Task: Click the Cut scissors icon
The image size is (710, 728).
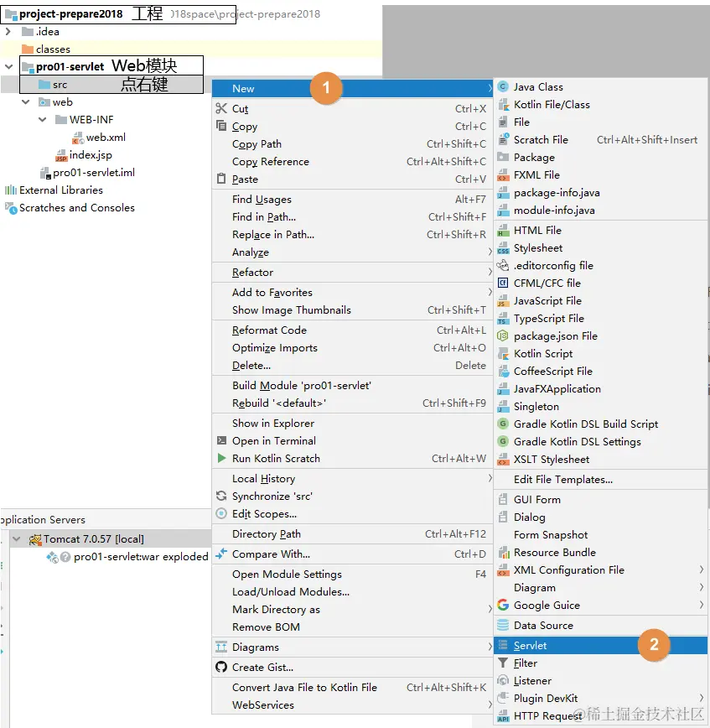Action: pos(221,109)
